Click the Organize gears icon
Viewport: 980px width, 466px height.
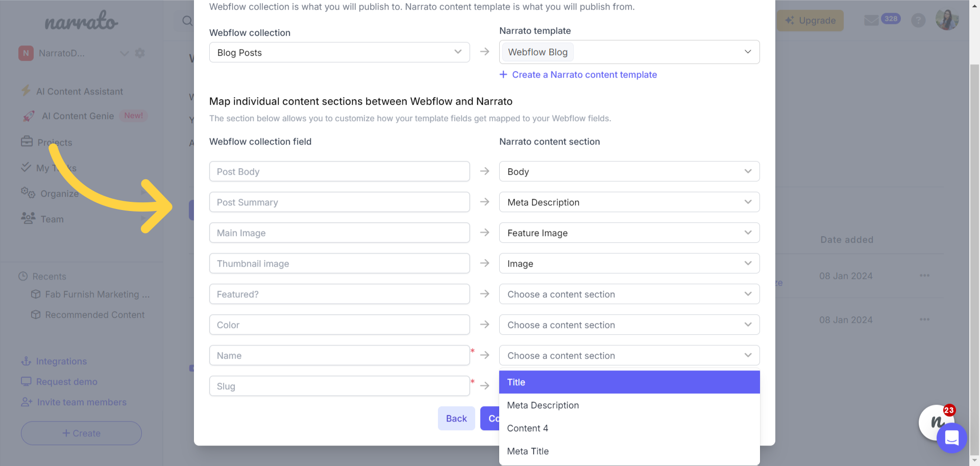(28, 193)
